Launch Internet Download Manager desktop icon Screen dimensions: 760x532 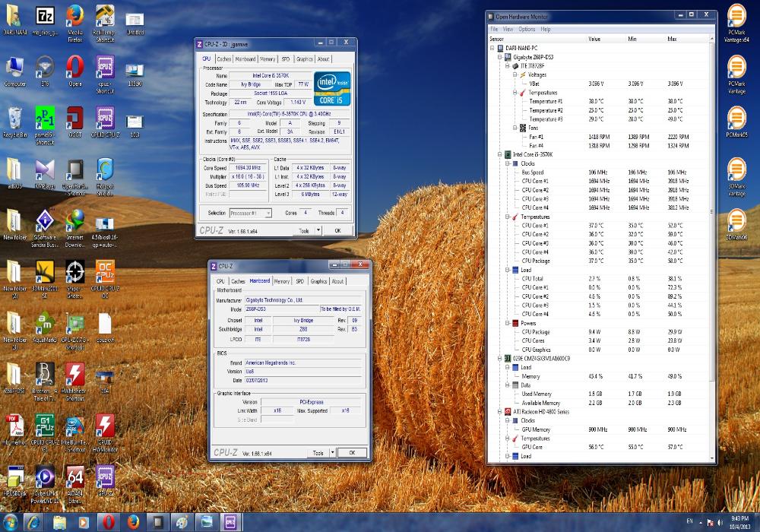point(74,228)
